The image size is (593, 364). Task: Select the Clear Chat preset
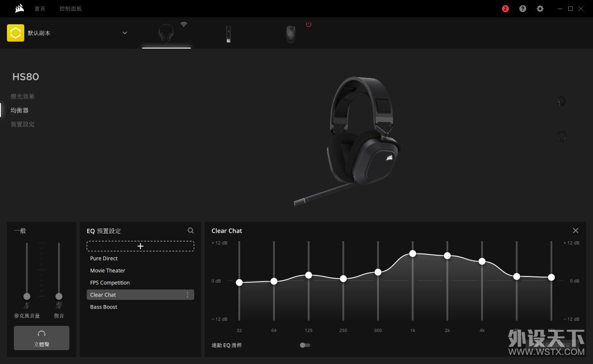pos(140,295)
